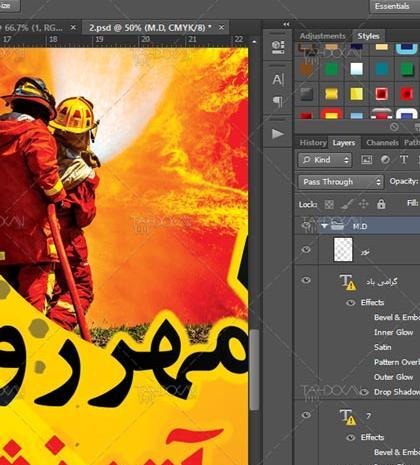This screenshot has height=465, width=420.
Task: Select the نور layer name
Action: [365, 252]
